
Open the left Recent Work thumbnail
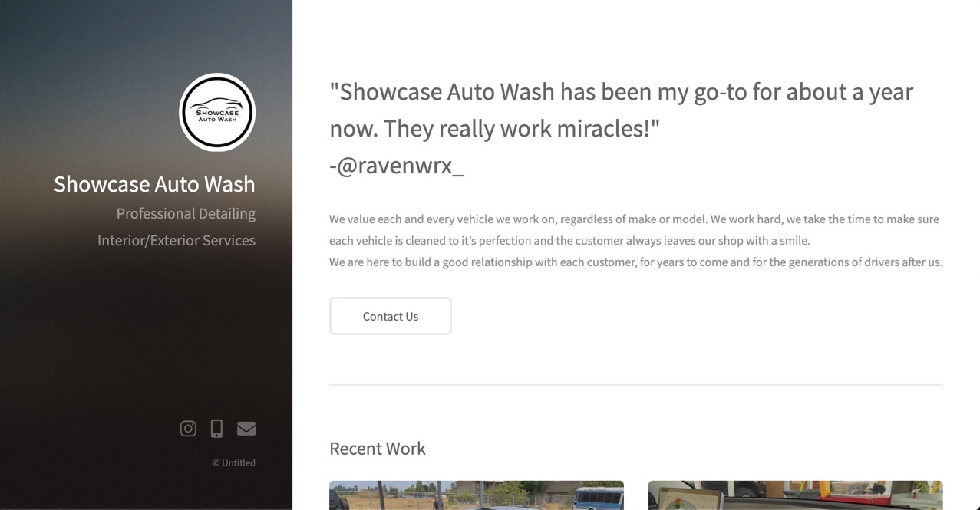click(x=477, y=495)
